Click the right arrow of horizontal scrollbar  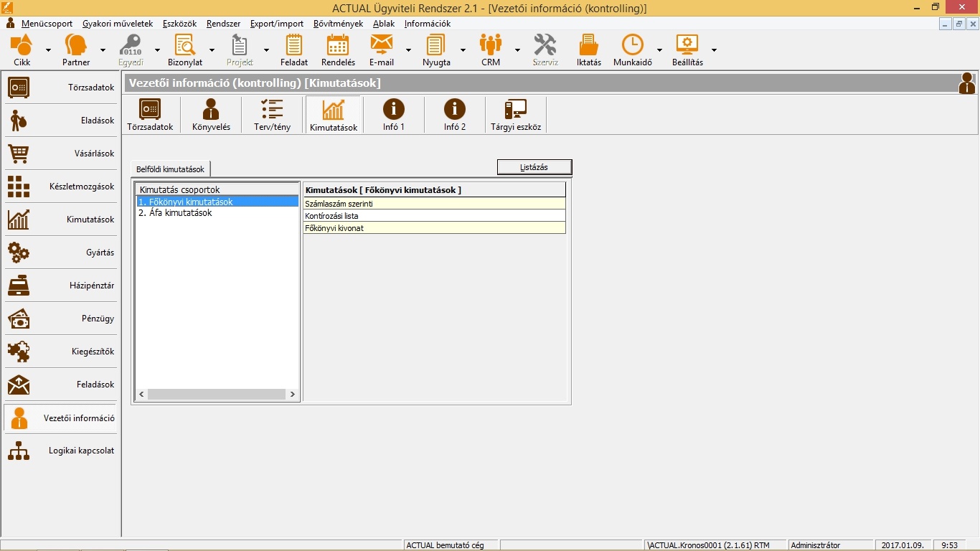(x=292, y=395)
